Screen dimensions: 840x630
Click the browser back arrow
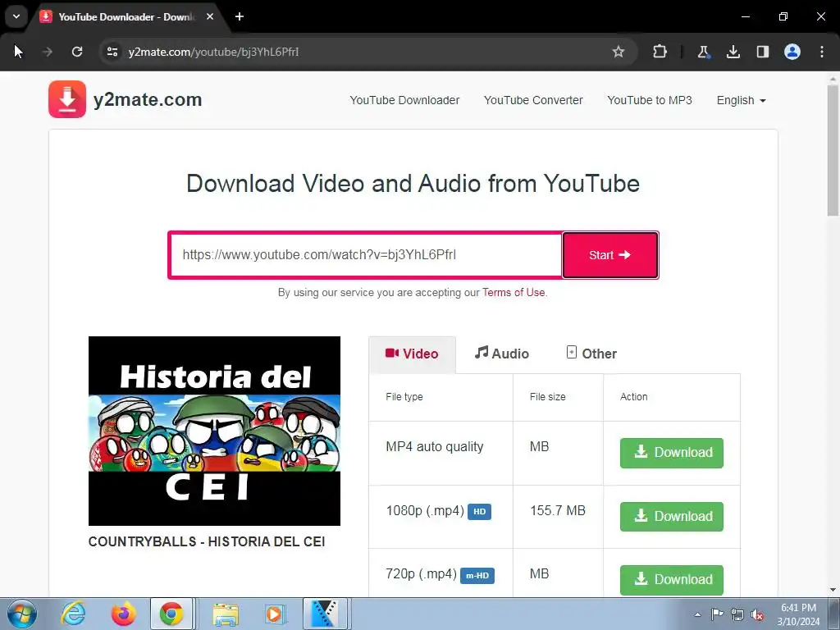(x=18, y=52)
